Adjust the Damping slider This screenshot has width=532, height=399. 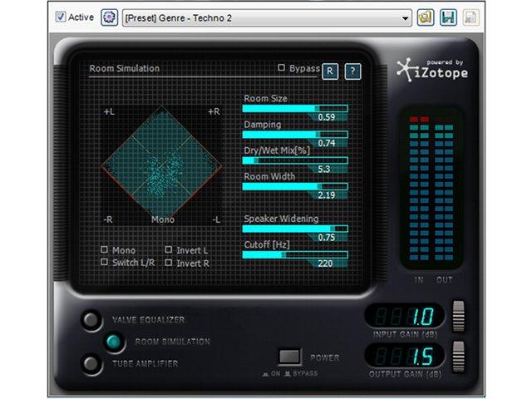pyautogui.click(x=295, y=135)
